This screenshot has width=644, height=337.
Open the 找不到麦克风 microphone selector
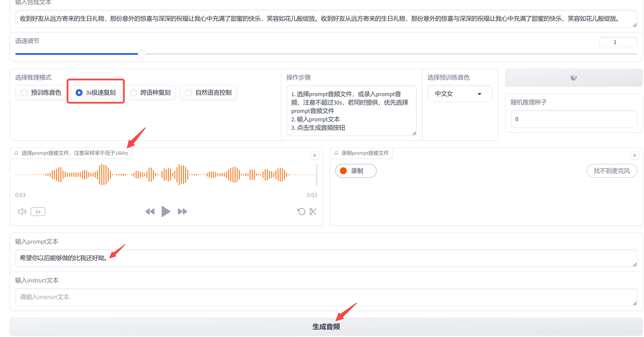coord(612,171)
